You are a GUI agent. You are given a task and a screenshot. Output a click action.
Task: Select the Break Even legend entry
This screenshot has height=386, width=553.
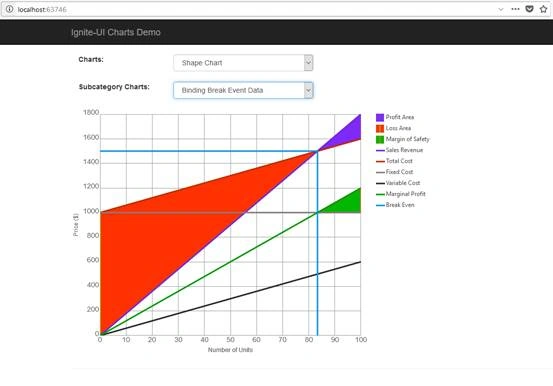pyautogui.click(x=395, y=205)
